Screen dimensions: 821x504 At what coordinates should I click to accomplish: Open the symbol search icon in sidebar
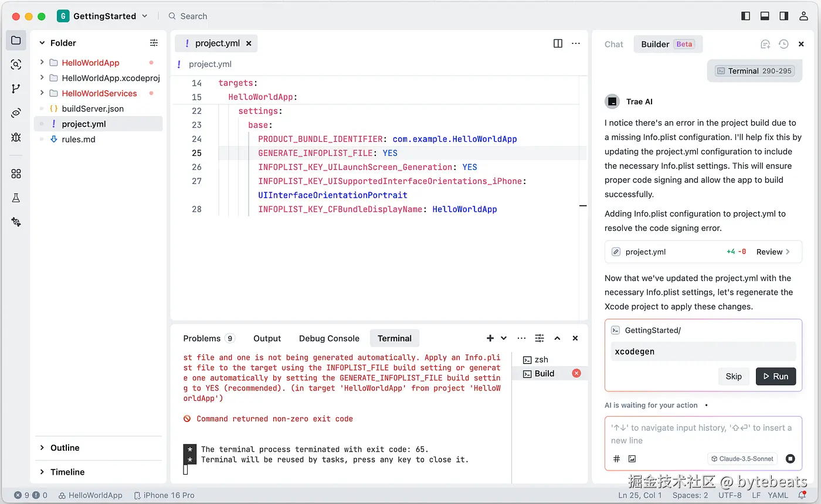pos(16,65)
